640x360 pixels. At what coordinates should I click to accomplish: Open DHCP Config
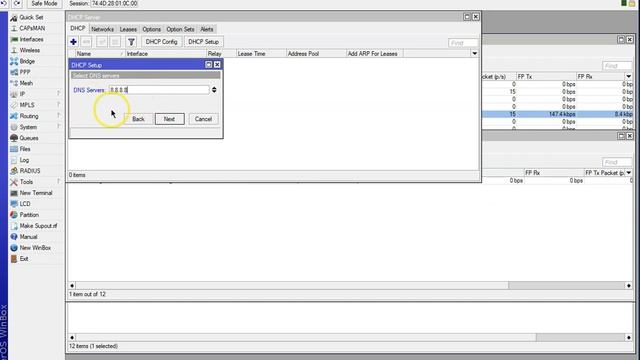tap(161, 42)
